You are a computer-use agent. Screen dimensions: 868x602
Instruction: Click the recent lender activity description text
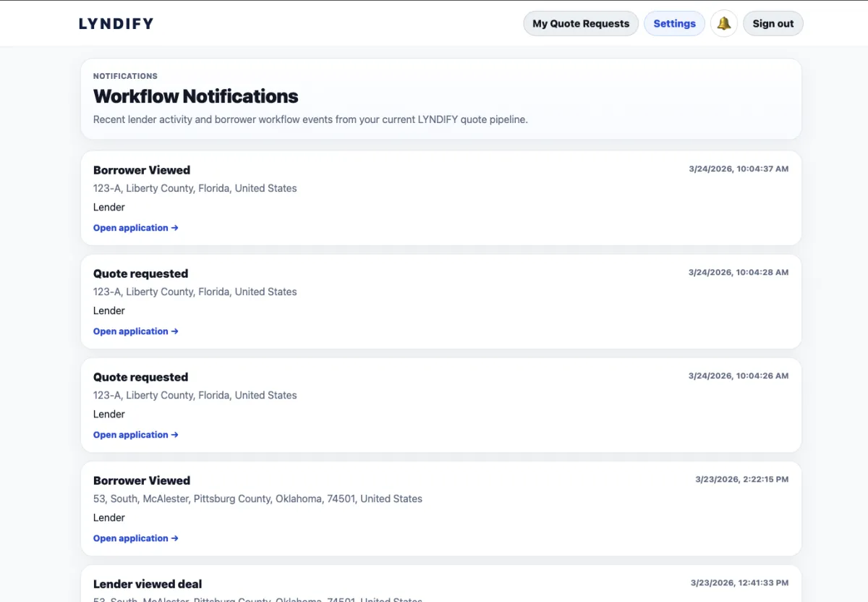pos(310,119)
